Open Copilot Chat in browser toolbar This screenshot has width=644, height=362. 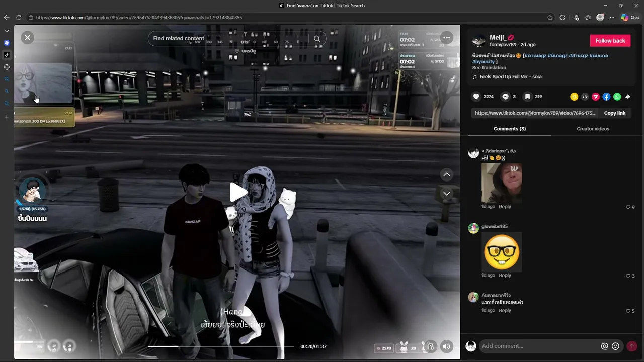click(x=630, y=18)
